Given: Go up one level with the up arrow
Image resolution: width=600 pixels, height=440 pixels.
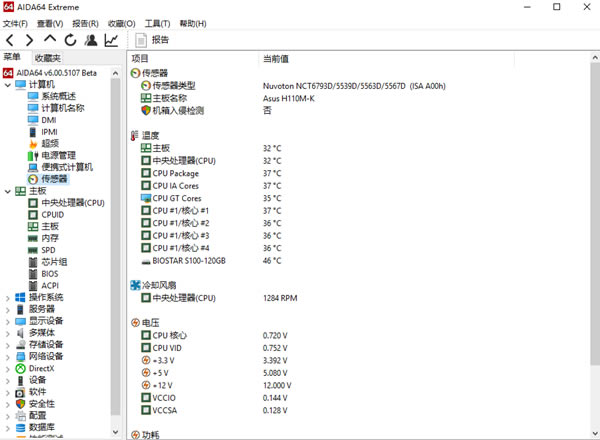Looking at the screenshot, I should [x=50, y=40].
